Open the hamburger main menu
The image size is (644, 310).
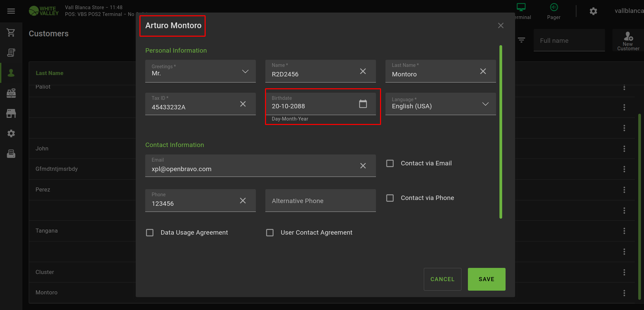(x=11, y=11)
